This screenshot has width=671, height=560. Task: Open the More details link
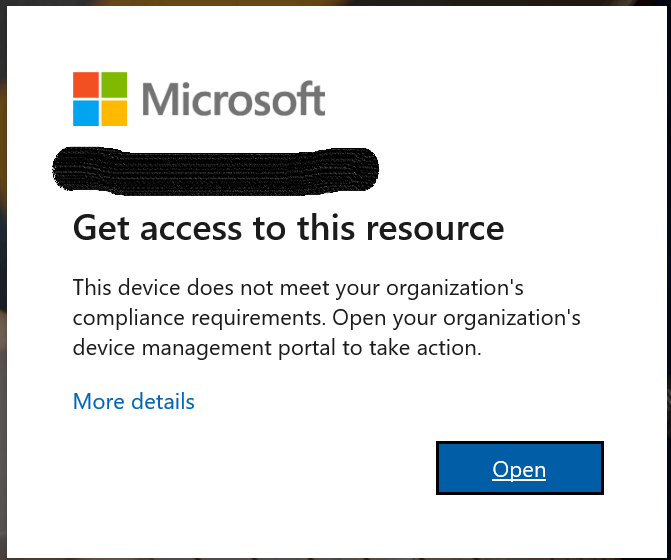click(x=134, y=401)
